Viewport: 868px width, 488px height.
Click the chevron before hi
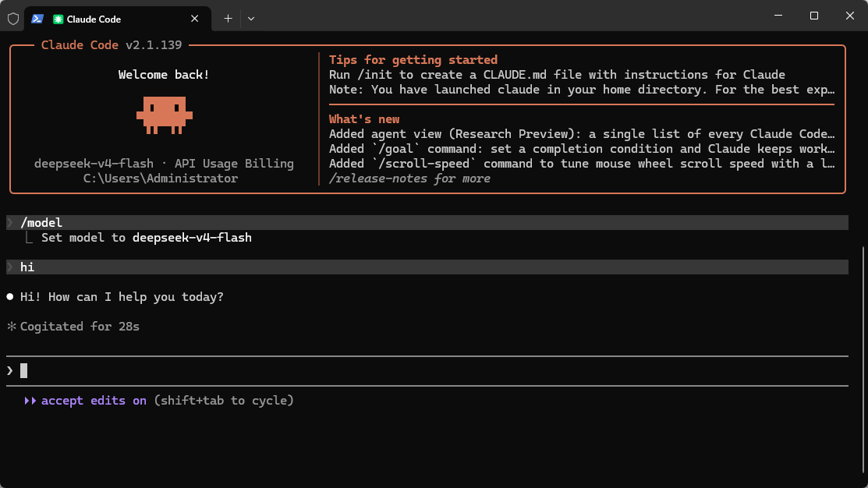(10, 267)
